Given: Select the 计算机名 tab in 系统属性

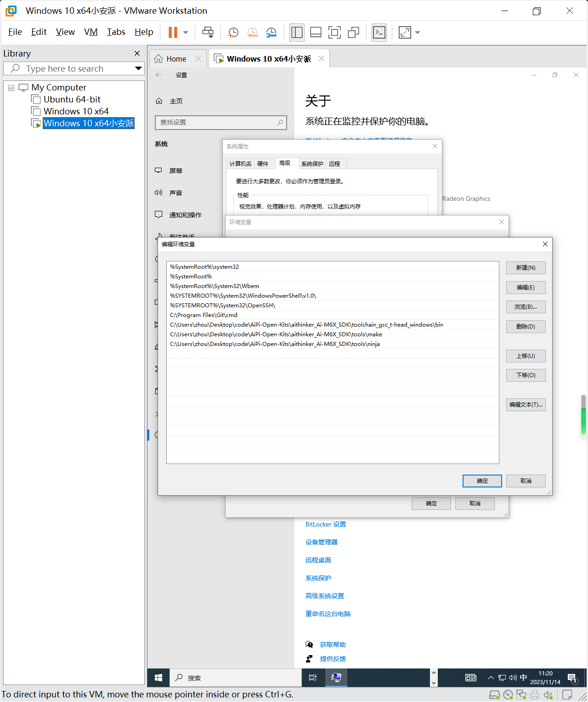Looking at the screenshot, I should click(x=241, y=164).
